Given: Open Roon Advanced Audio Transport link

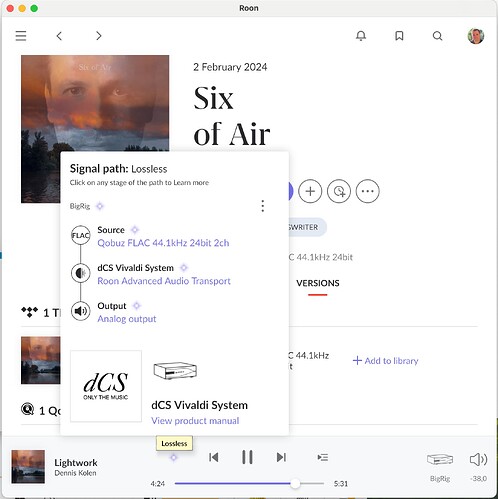Looking at the screenshot, I should click(164, 281).
